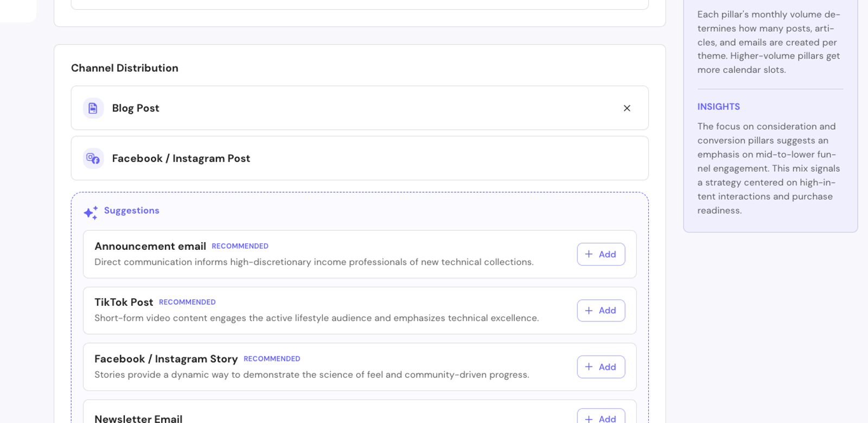Click the Channel Distribution heading

pyautogui.click(x=125, y=68)
